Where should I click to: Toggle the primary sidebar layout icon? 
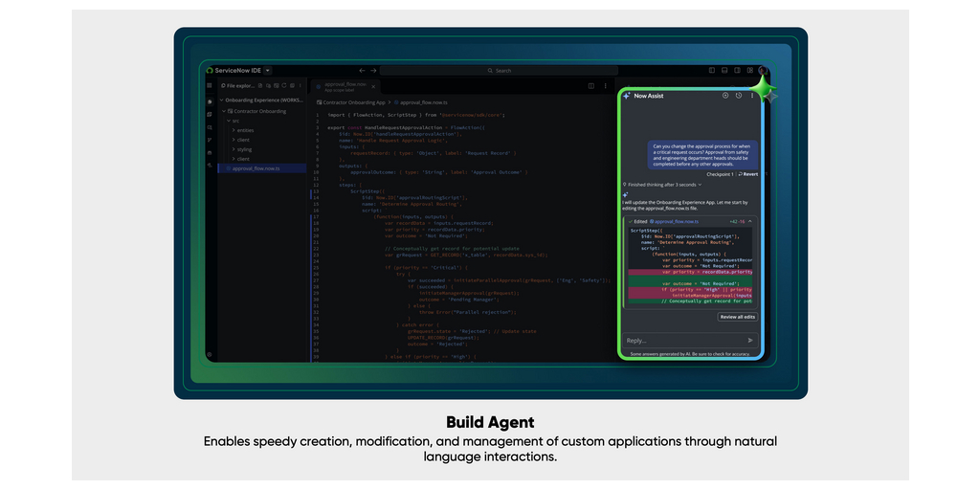(x=712, y=71)
